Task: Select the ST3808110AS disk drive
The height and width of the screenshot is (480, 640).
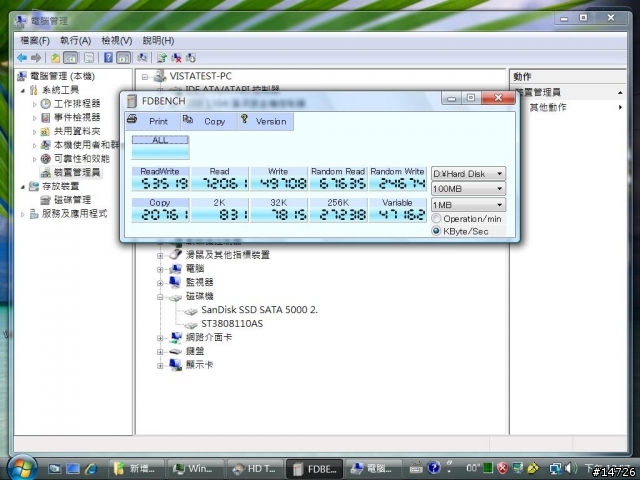Action: click(232, 324)
